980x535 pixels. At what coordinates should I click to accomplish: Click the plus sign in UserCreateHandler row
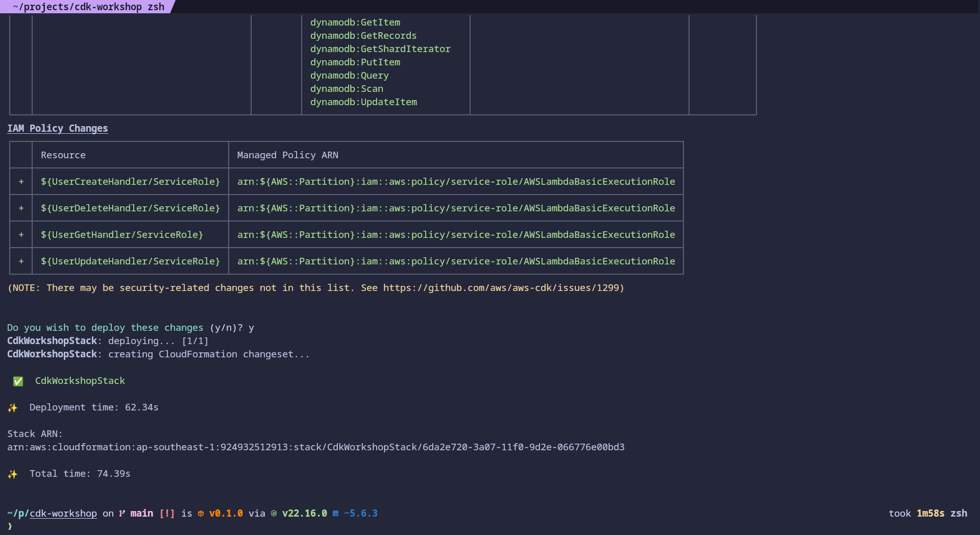(x=21, y=182)
